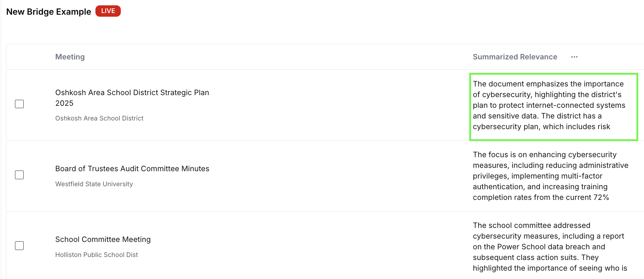Select the Westfield cybersecurity summary text
Image resolution: width=644 pixels, height=279 pixels.
(x=551, y=176)
